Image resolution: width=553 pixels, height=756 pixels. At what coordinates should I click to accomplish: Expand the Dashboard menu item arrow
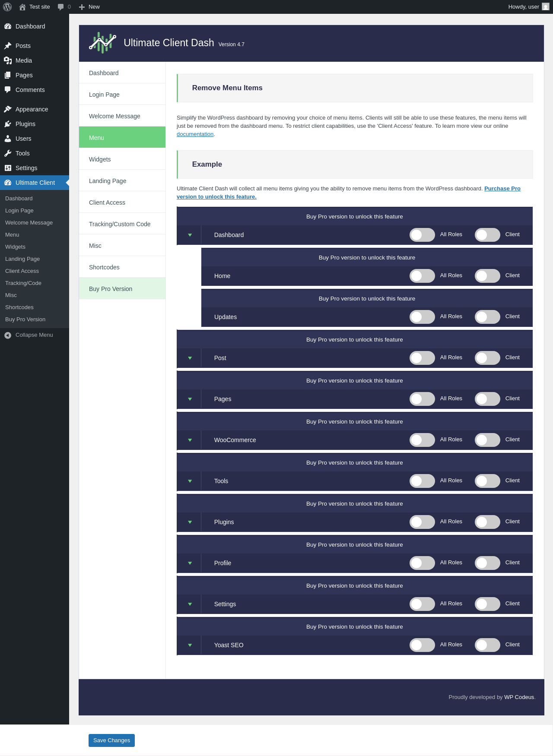(x=190, y=235)
